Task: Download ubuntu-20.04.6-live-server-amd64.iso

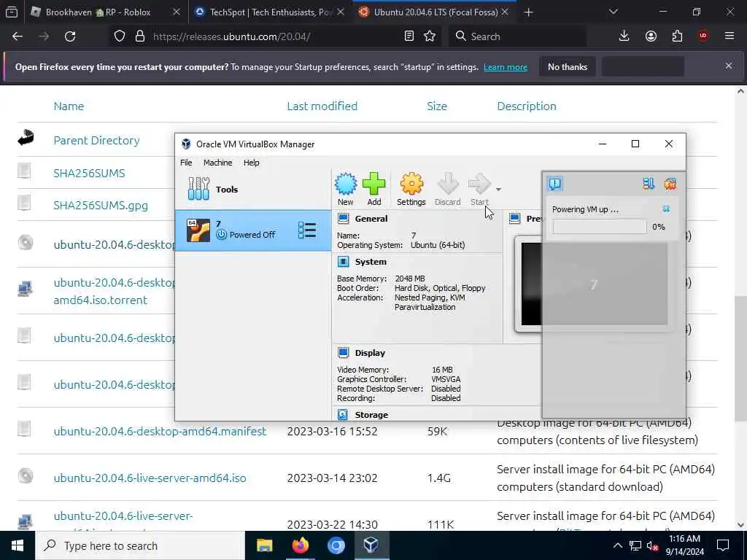Action: click(x=150, y=478)
